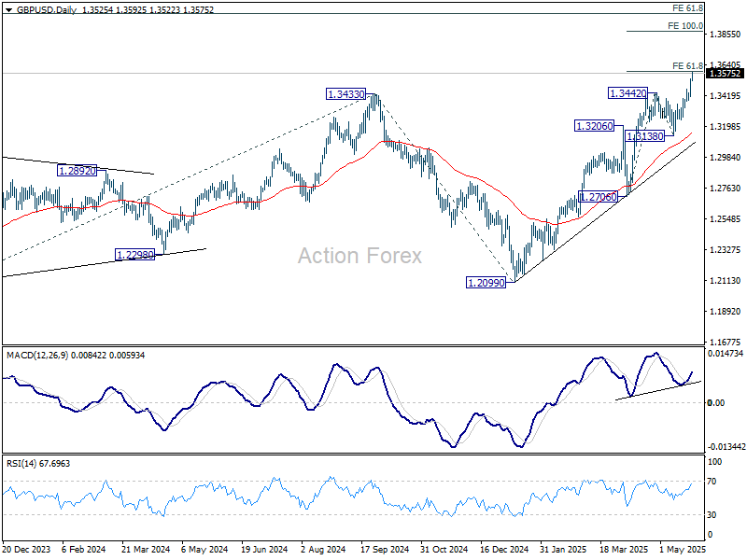Click the 1 May 2025 date label
The image size is (747, 560).
pyautogui.click(x=683, y=549)
